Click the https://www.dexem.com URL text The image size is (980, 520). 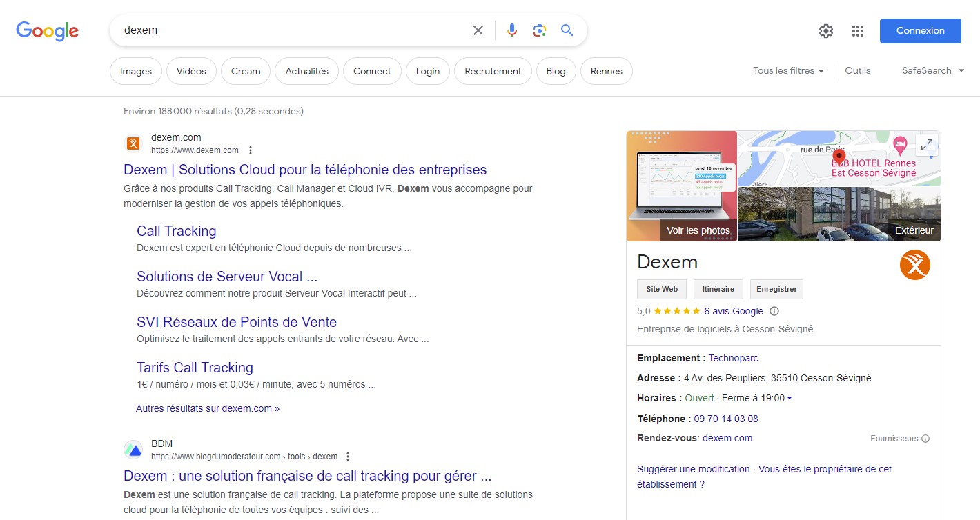pos(195,150)
